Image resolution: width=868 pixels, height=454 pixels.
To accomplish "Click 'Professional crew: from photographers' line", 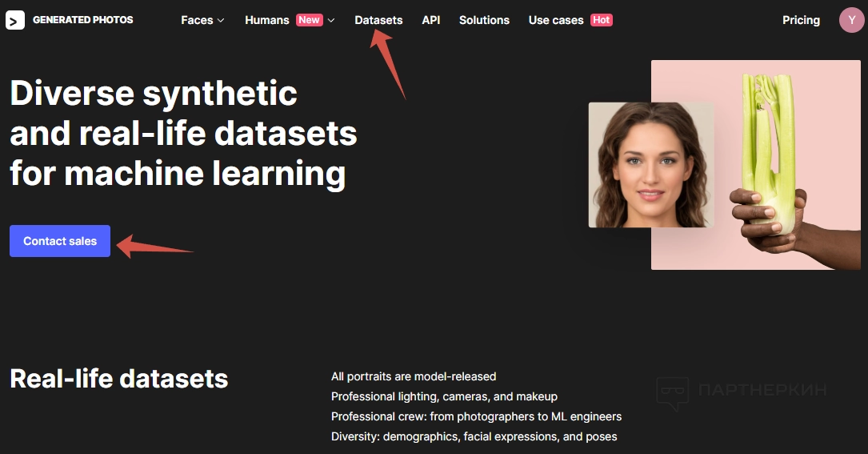I will coord(476,416).
